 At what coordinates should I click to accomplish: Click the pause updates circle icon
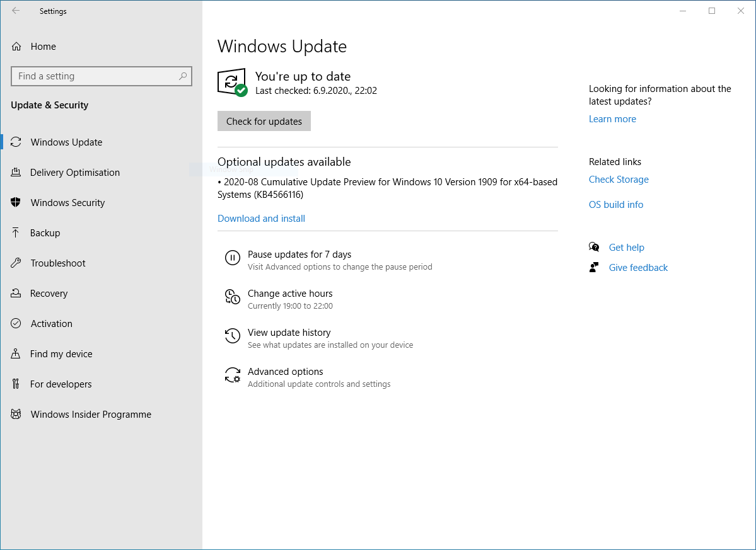233,258
